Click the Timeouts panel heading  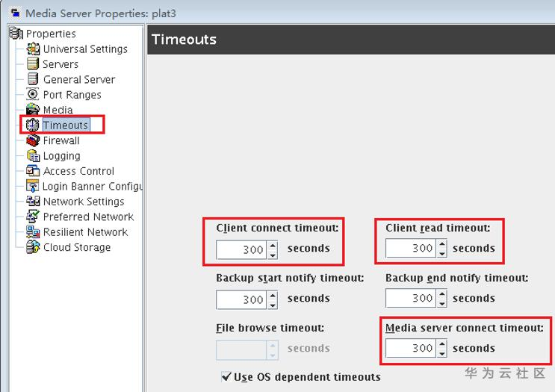184,40
